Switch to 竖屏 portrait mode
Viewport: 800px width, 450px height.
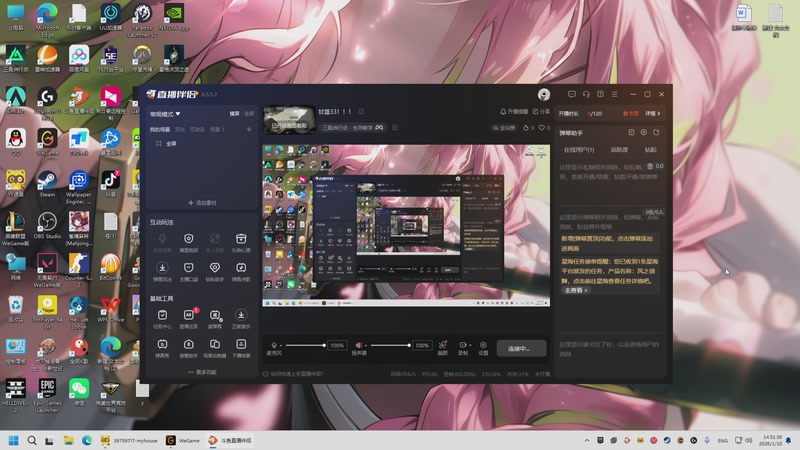[x=249, y=114]
